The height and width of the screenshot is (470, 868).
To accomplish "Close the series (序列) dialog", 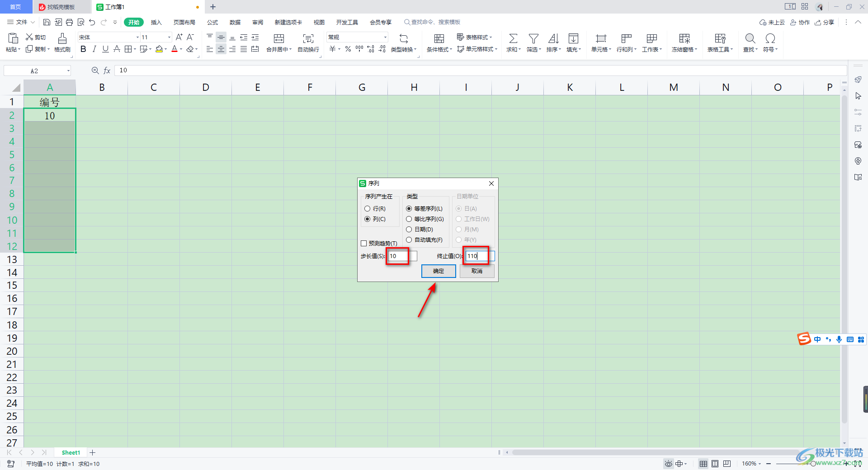I will pos(491,183).
